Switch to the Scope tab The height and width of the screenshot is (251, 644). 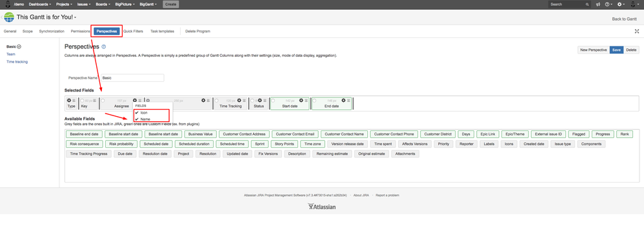(28, 31)
